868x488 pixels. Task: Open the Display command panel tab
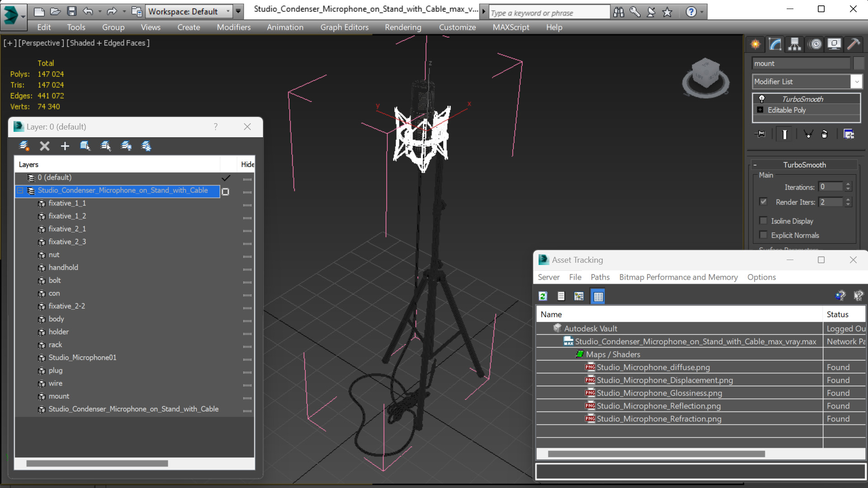[834, 44]
